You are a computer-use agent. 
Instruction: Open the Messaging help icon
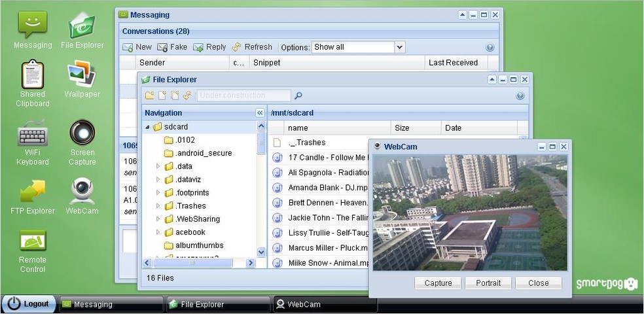(x=490, y=47)
